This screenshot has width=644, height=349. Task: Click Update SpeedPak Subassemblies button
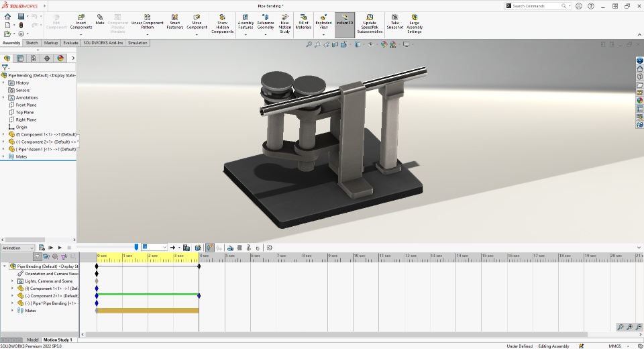370,21
